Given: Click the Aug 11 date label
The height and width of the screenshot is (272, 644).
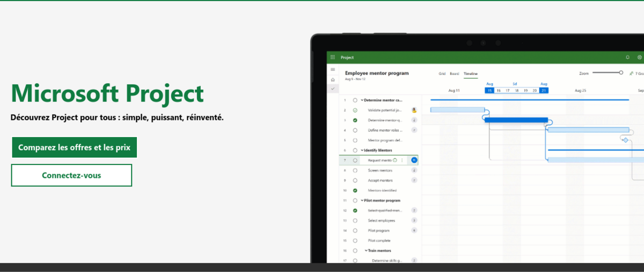Looking at the screenshot, I should 454,90.
